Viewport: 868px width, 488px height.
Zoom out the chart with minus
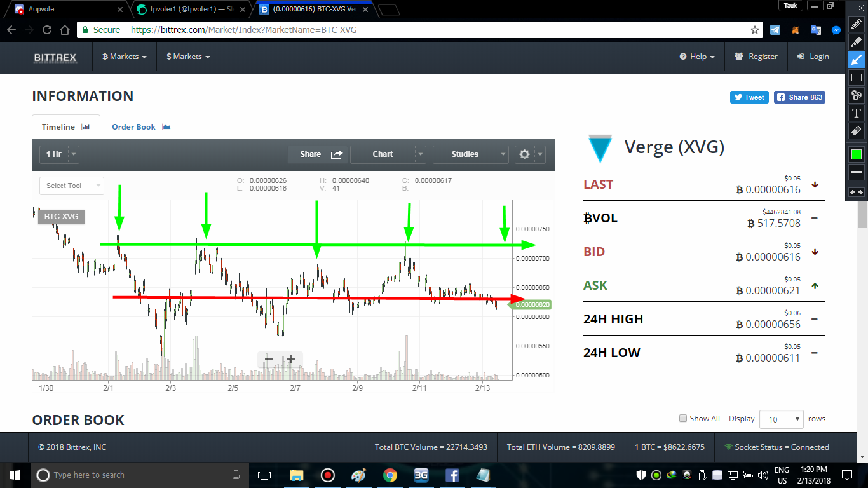269,360
